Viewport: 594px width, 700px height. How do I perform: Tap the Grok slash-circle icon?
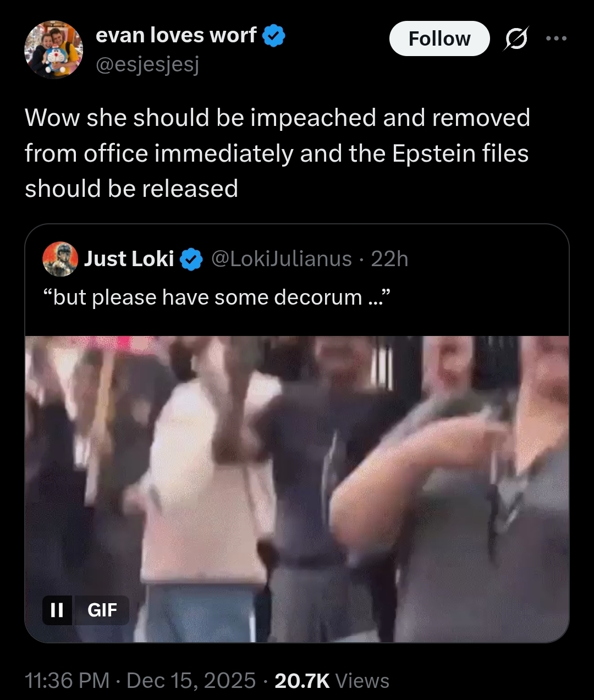click(x=516, y=39)
